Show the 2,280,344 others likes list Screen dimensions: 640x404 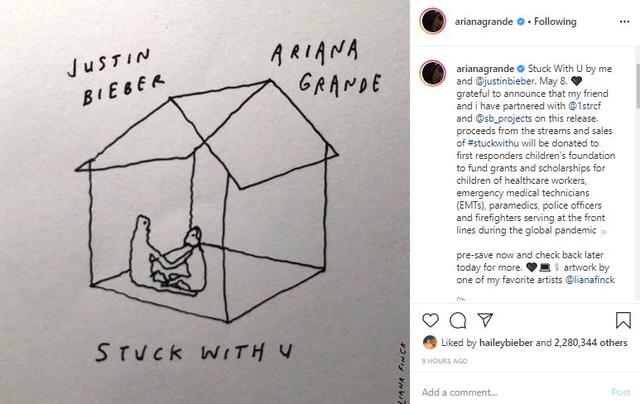(591, 343)
